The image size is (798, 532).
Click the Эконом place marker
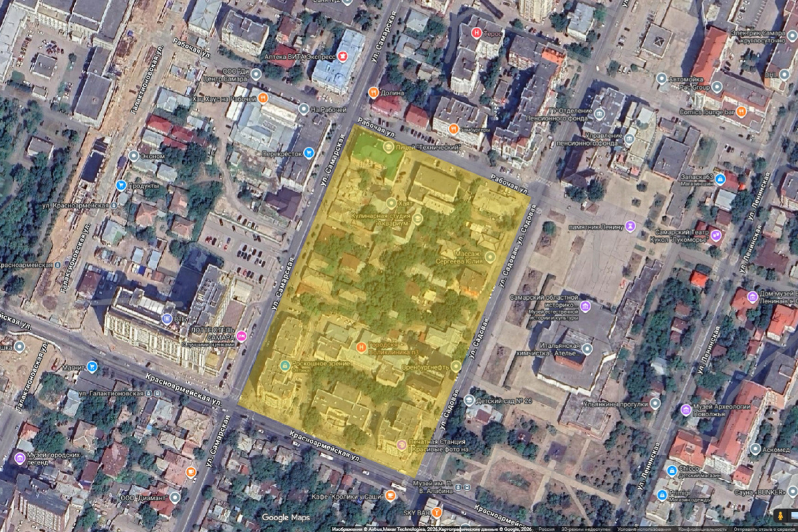(134, 156)
